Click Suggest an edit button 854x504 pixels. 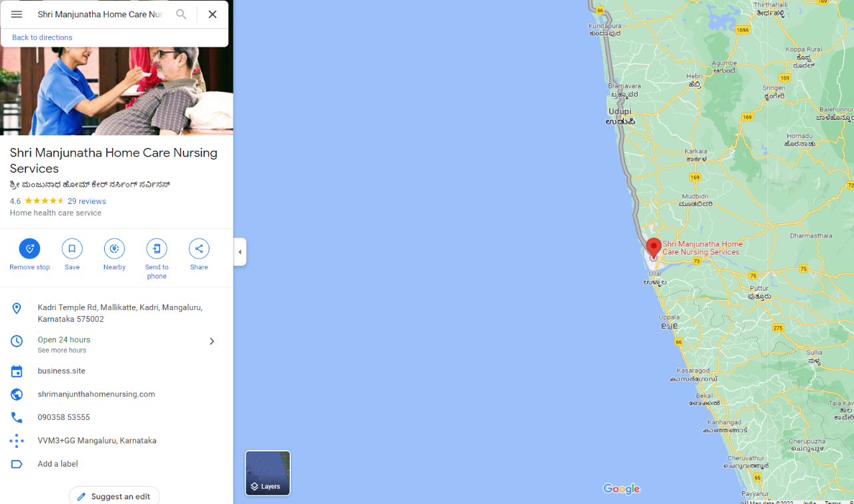114,496
